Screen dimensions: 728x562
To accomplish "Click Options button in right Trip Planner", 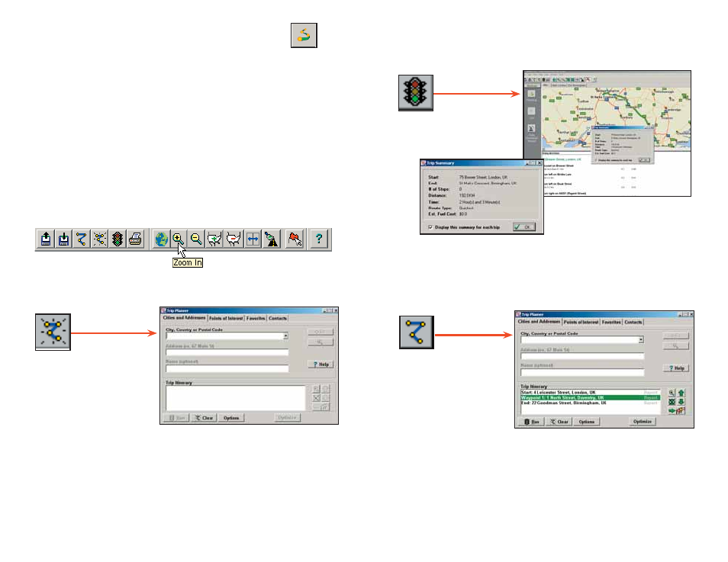I will pos(586,422).
